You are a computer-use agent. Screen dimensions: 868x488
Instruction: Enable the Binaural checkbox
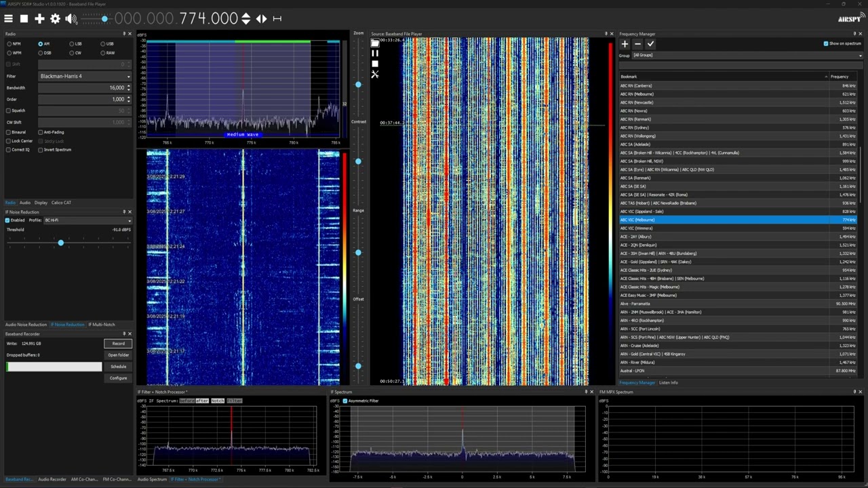[9, 132]
